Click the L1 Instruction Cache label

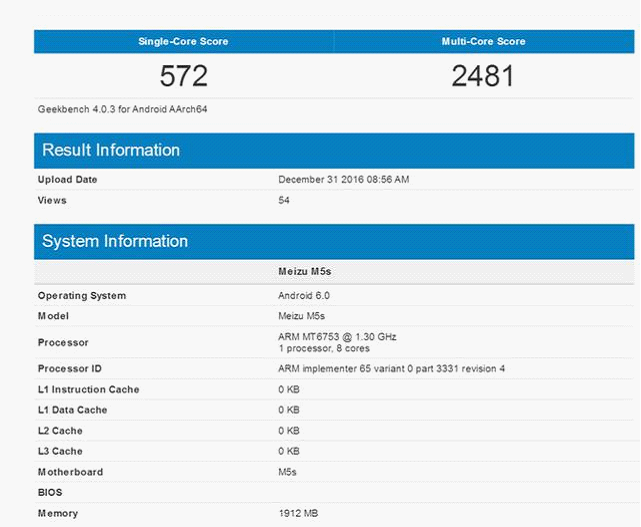click(88, 390)
